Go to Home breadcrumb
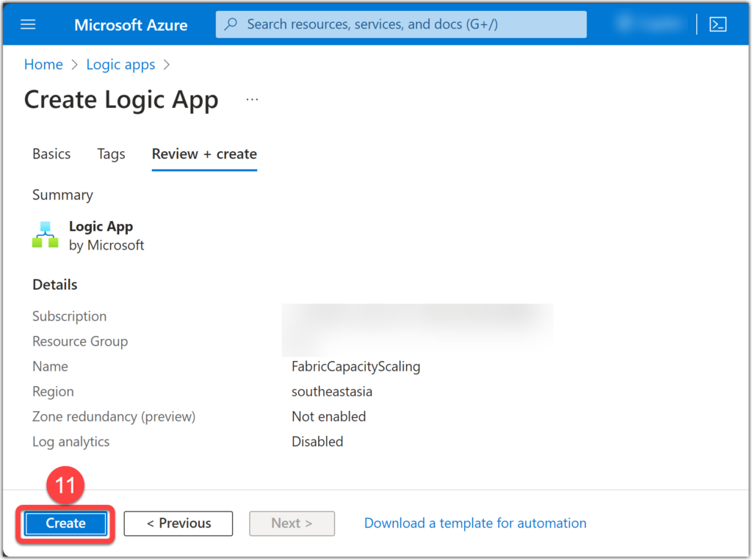The image size is (752, 560). coord(43,65)
